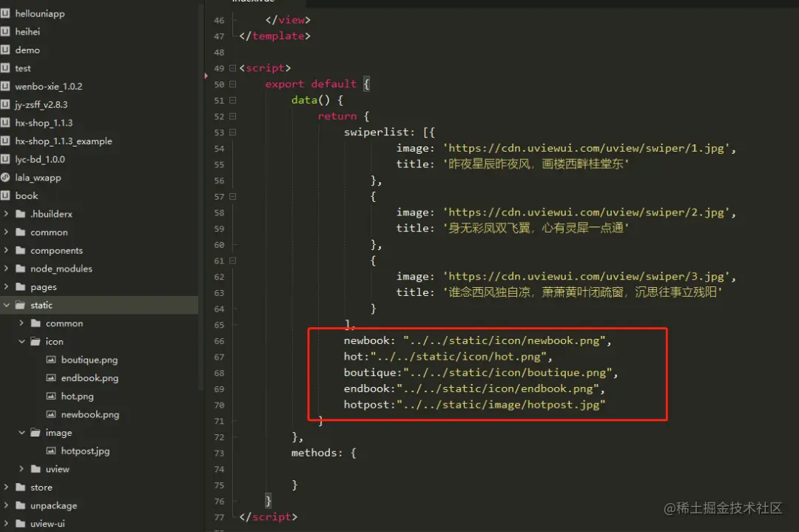The image size is (799, 532).
Task: Fold data() function at line 51
Action: (233, 101)
